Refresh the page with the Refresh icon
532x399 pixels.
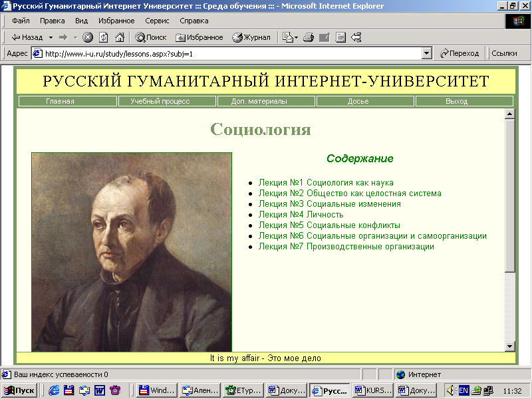104,37
